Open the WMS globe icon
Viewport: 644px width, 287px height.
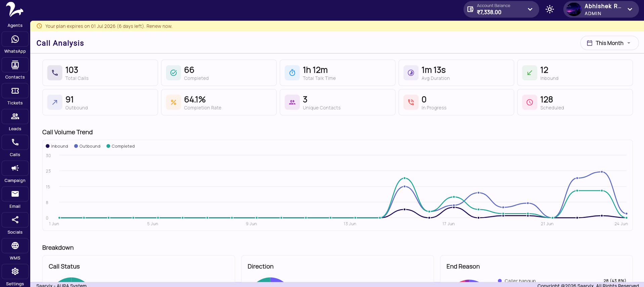click(x=15, y=246)
